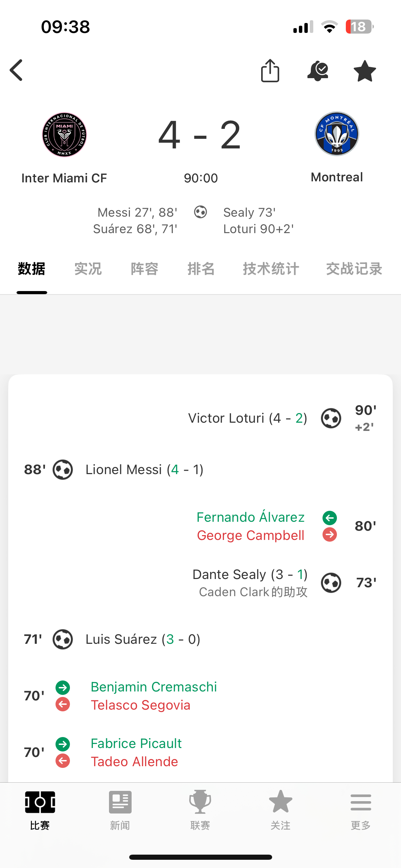The width and height of the screenshot is (401, 868).
Task: Toggle the favorite star at top
Action: pyautogui.click(x=365, y=71)
